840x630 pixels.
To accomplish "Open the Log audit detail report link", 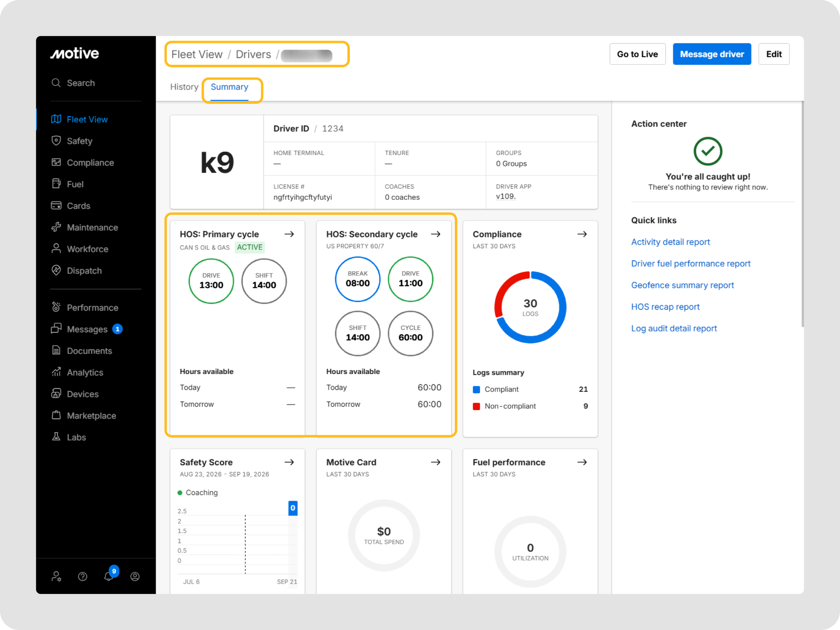I will click(x=674, y=328).
